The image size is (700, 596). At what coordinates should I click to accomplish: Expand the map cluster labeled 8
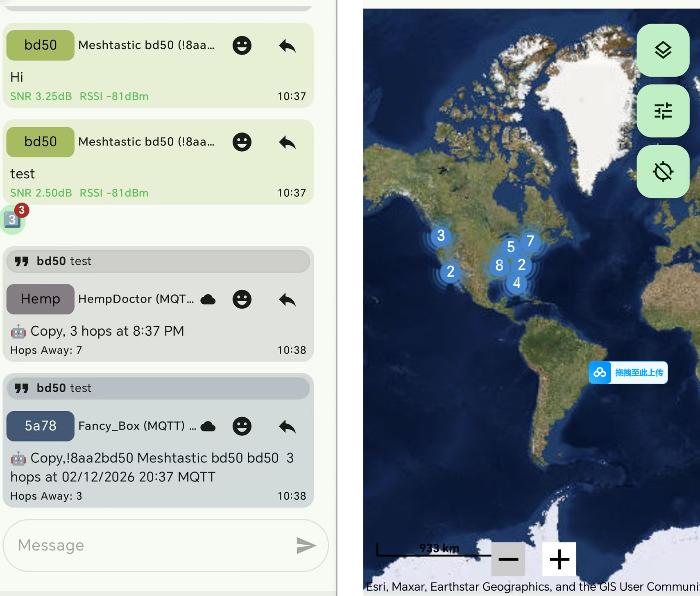(x=499, y=266)
